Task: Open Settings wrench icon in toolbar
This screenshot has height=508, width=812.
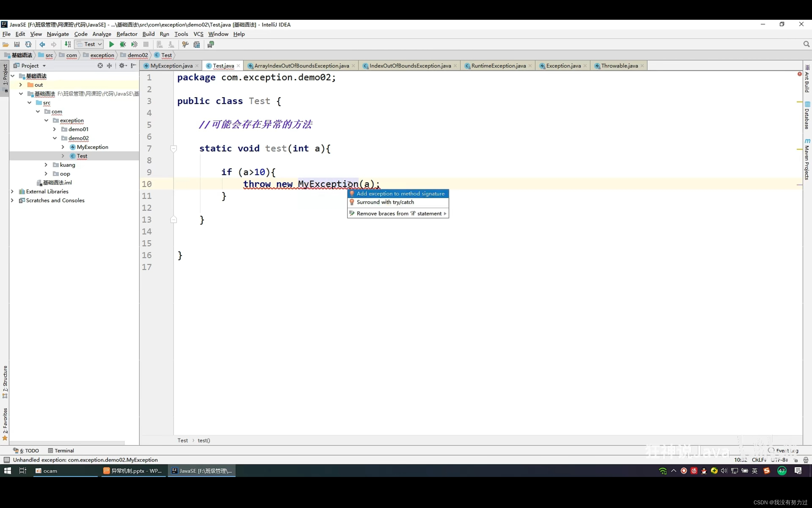Action: click(185, 44)
